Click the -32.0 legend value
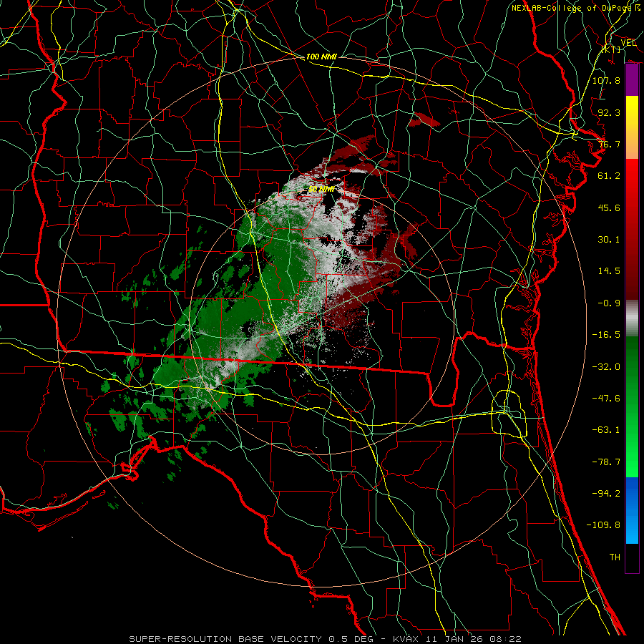644x644 pixels. point(606,367)
